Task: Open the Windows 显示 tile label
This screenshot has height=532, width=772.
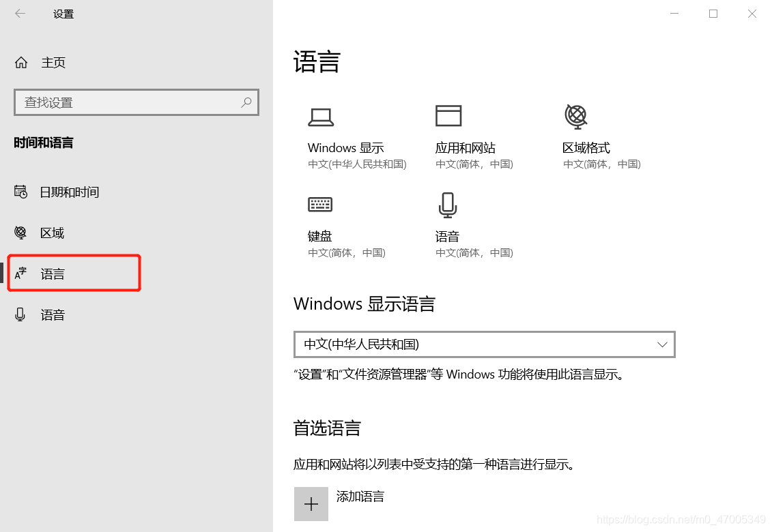Action: pyautogui.click(x=345, y=147)
